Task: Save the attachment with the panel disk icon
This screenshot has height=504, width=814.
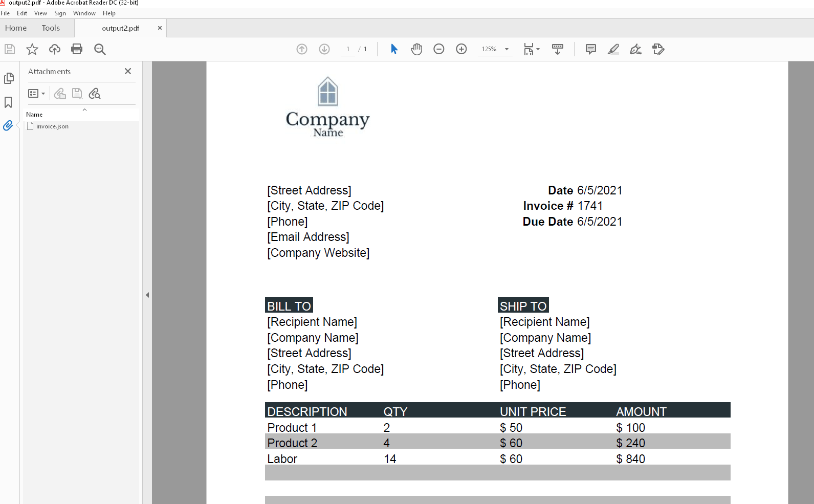Action: point(77,93)
